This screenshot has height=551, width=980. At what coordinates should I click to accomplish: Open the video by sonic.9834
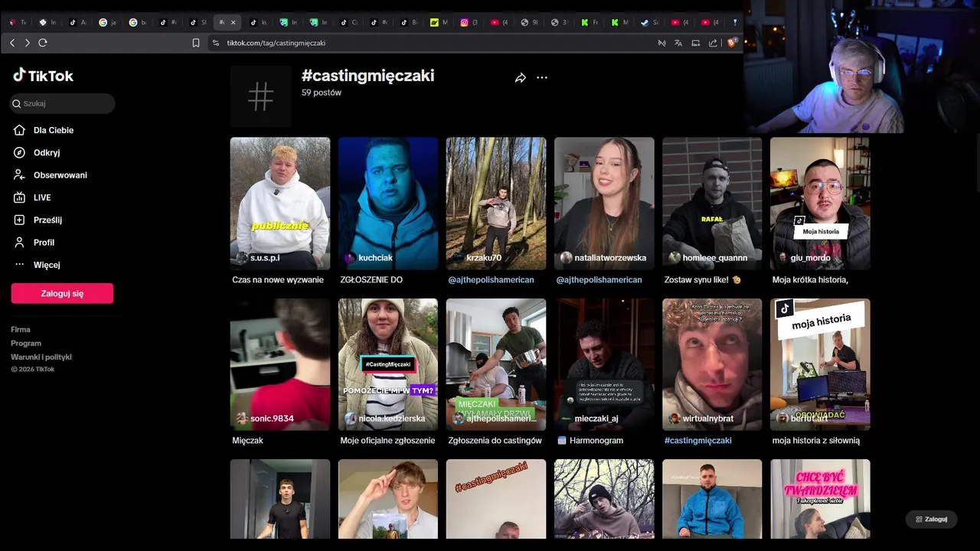(x=280, y=364)
